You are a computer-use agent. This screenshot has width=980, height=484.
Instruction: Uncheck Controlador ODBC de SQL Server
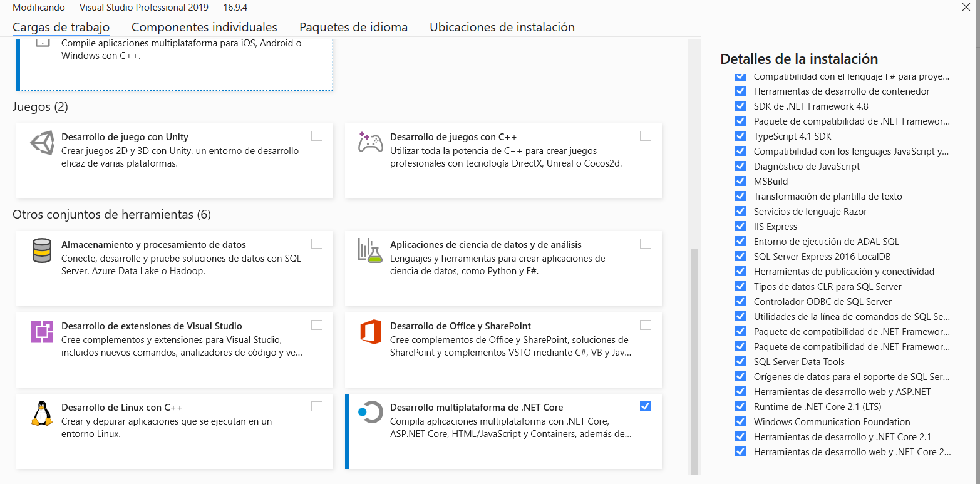point(741,302)
